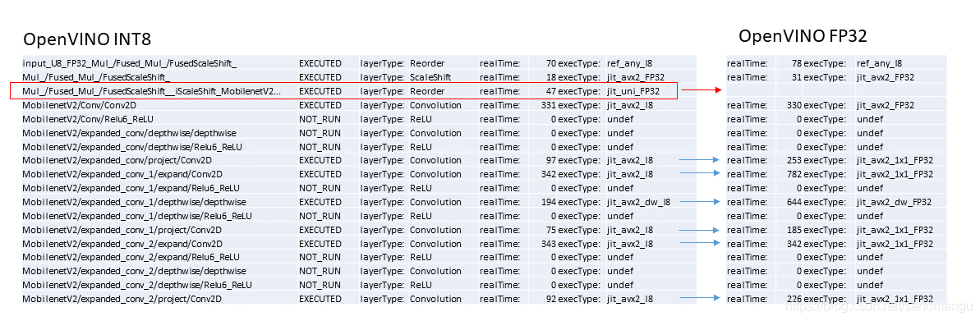Click the blue arrow of expanded_conv_2/expand/Conv2D row
Image resolution: width=980 pixels, height=321 pixels.
(x=701, y=243)
